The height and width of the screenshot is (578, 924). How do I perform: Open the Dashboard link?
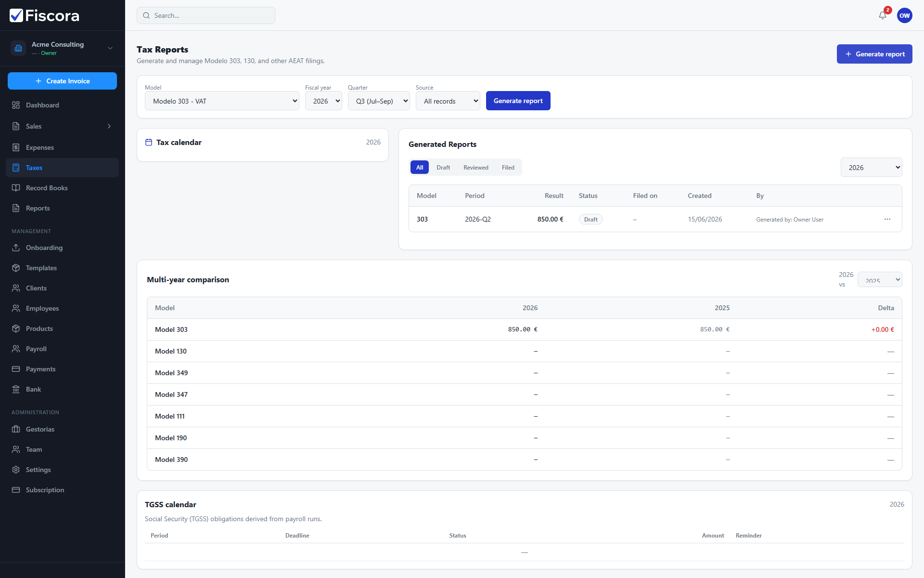[x=63, y=105]
